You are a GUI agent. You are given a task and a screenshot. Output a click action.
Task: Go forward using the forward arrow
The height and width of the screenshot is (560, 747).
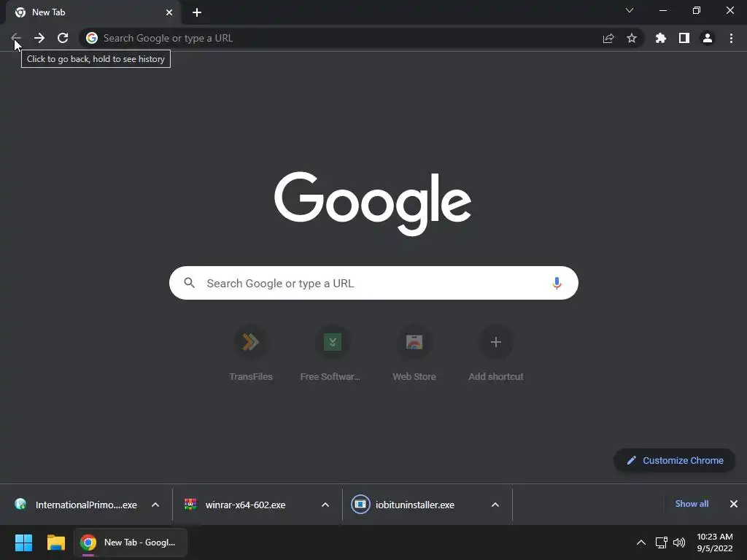(39, 38)
